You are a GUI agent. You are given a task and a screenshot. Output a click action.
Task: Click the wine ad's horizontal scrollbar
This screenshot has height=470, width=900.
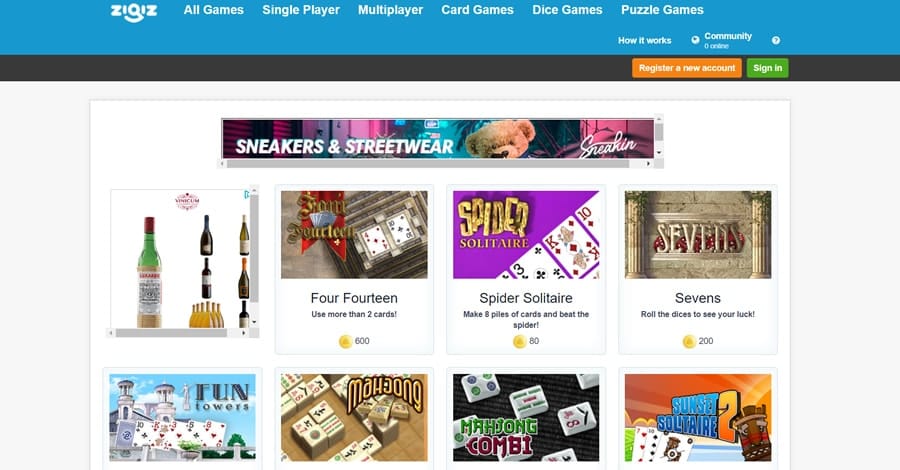(170, 333)
